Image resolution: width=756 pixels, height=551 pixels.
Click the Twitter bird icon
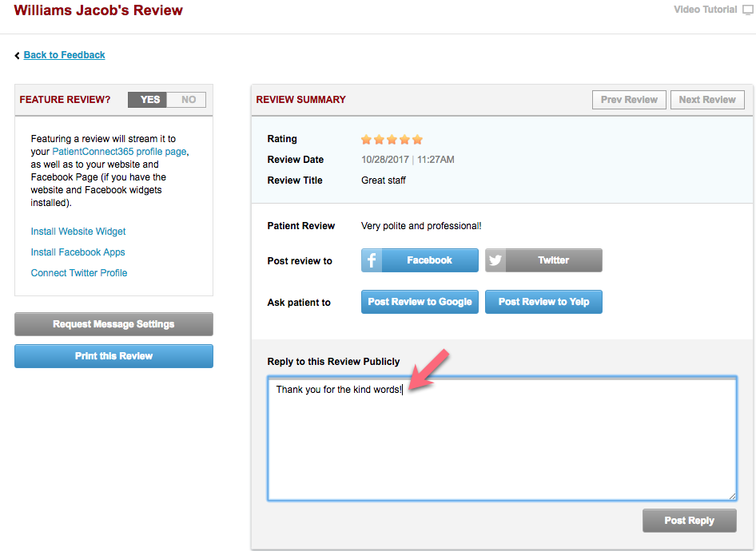point(495,260)
